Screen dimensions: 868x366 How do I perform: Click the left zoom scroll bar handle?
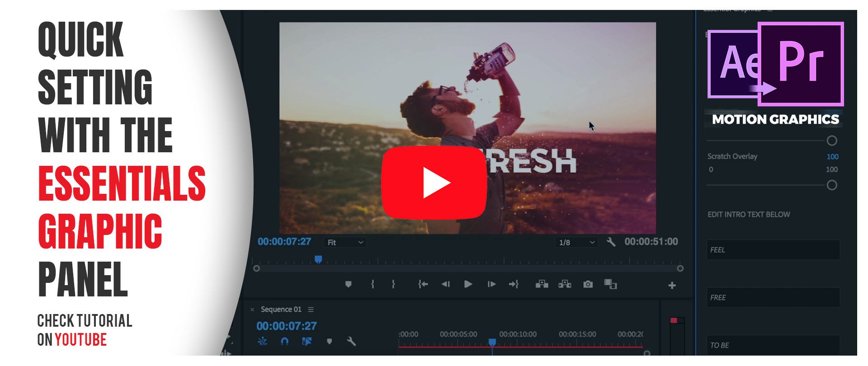click(x=256, y=268)
